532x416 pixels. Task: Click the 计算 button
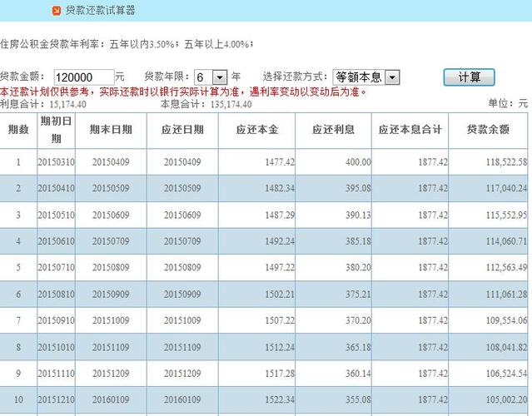pos(469,77)
